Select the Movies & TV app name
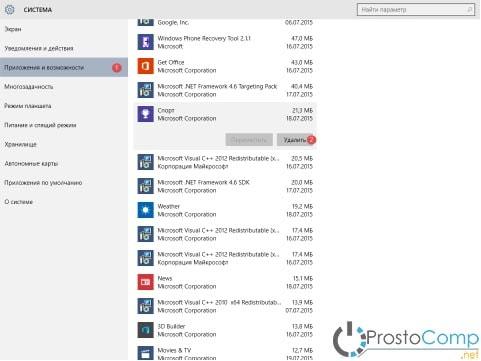This screenshot has width=481, height=361. point(174,350)
